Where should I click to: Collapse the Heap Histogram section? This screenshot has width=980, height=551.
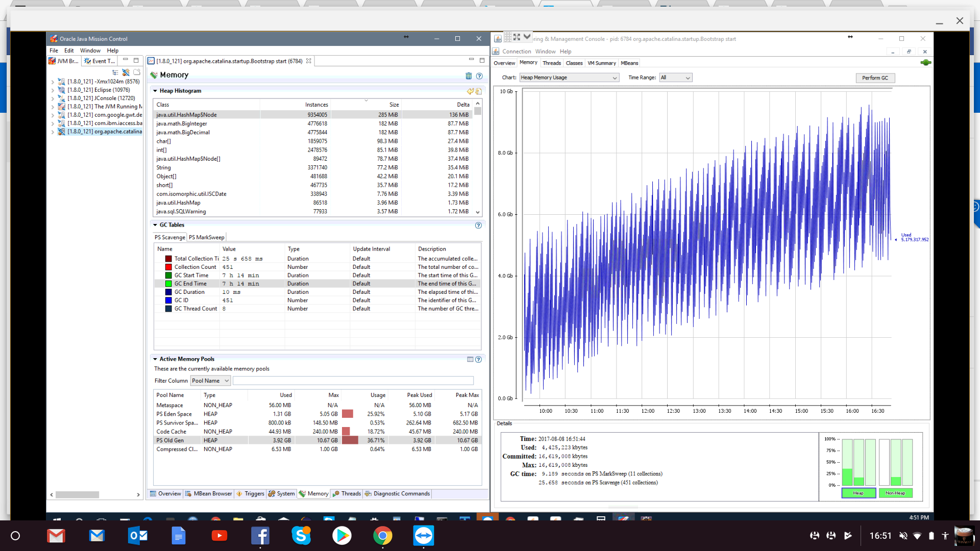coord(155,91)
